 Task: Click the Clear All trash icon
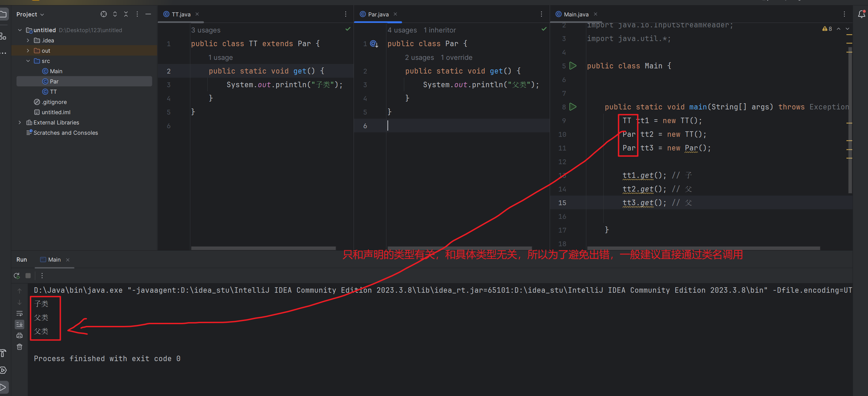click(x=20, y=347)
